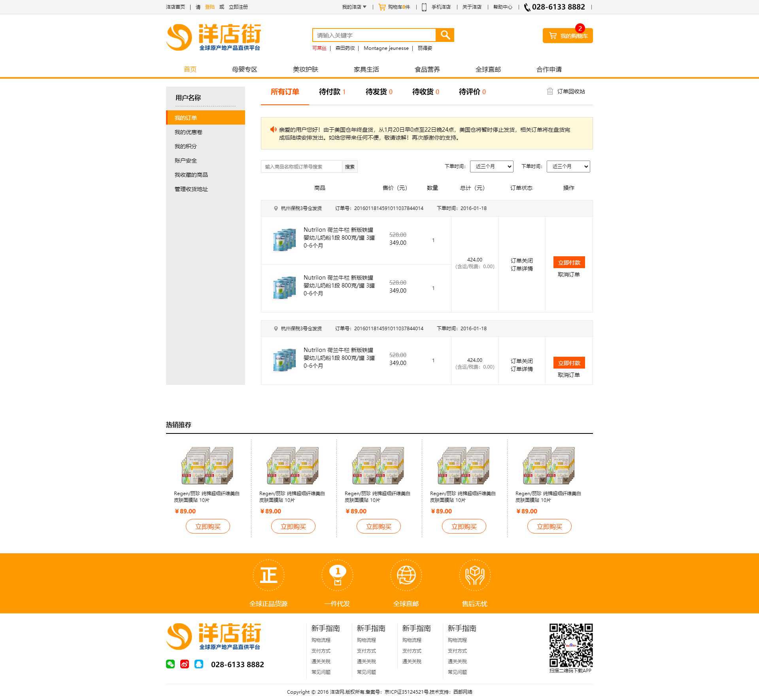Click 取消订单 link on second order
Image resolution: width=759 pixels, height=700 pixels.
point(568,375)
